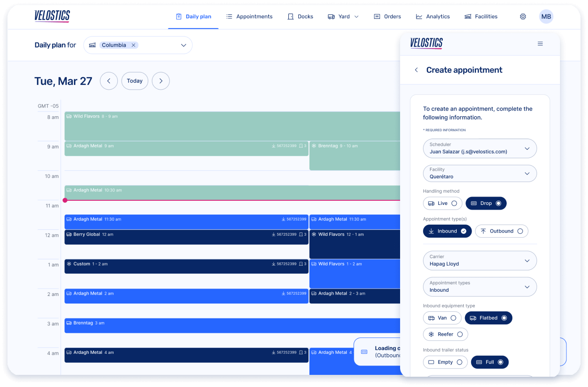Remove Columbia facility filter tag
The image size is (588, 387).
133,45
